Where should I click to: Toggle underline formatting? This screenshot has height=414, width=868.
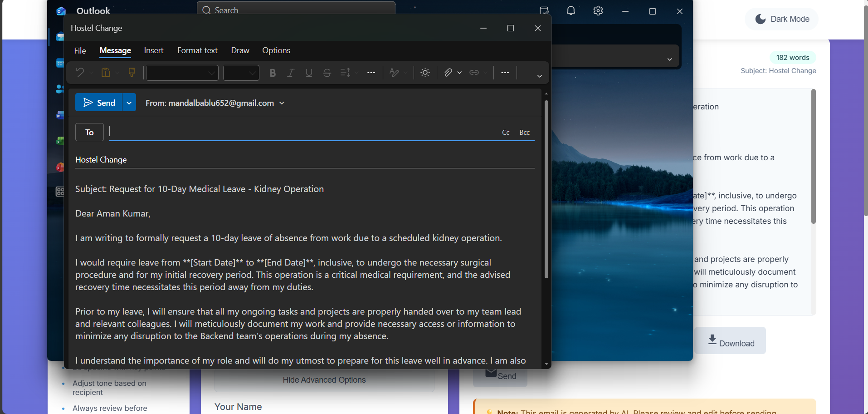tap(309, 73)
